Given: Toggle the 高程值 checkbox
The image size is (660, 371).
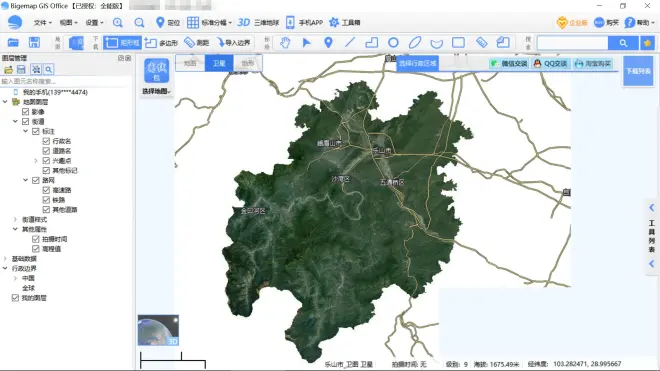Looking at the screenshot, I should 36,249.
